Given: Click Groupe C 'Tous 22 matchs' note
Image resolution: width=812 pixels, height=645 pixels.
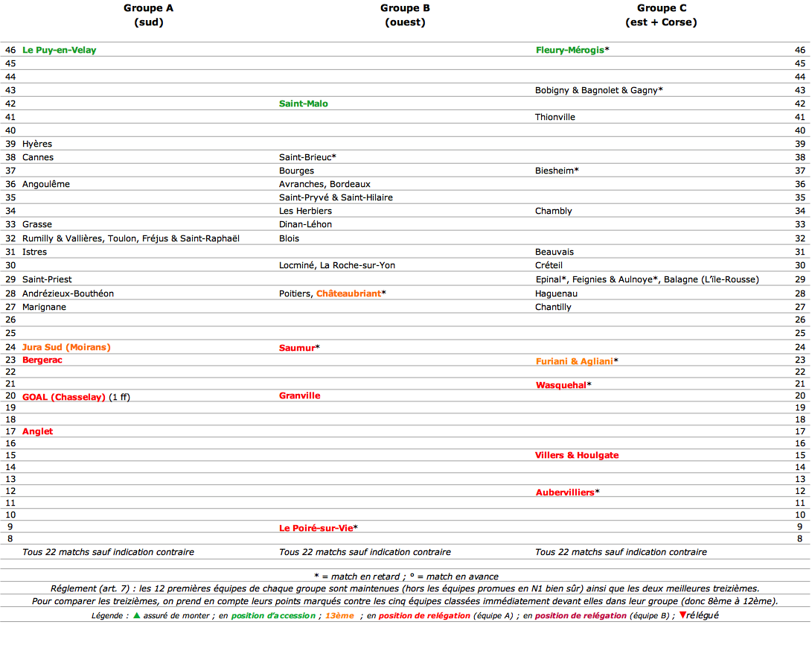Looking at the screenshot, I should [621, 552].
